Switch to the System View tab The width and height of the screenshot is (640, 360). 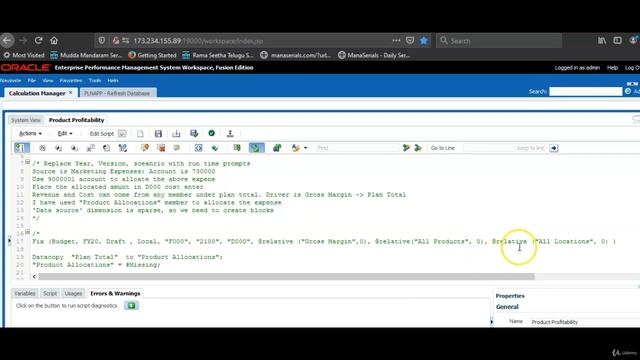[25, 120]
